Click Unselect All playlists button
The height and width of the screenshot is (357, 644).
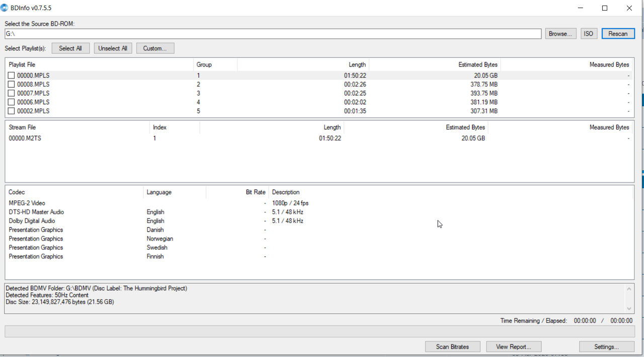click(x=113, y=48)
